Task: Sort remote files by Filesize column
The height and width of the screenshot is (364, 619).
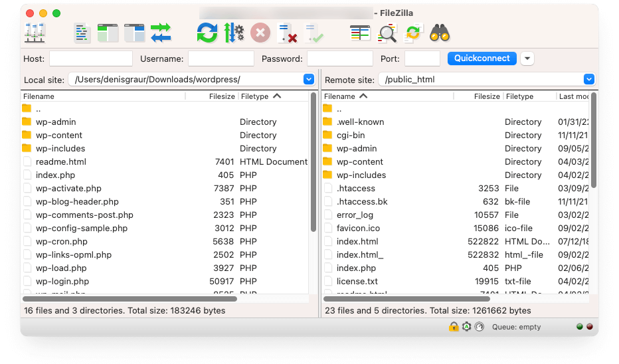Action: (487, 96)
